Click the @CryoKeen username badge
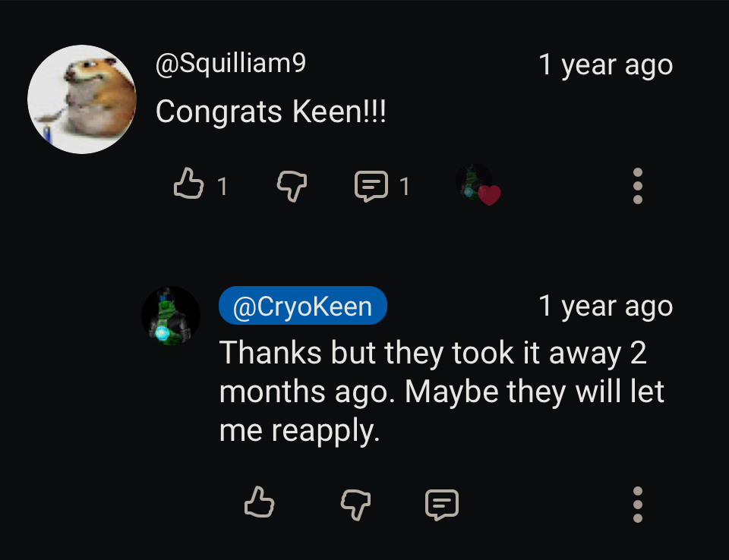 302,307
